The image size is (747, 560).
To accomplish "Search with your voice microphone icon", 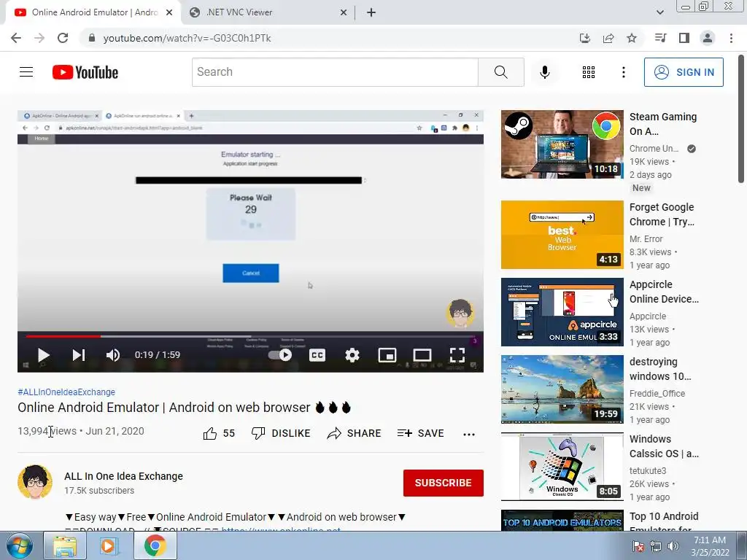I will tap(544, 72).
